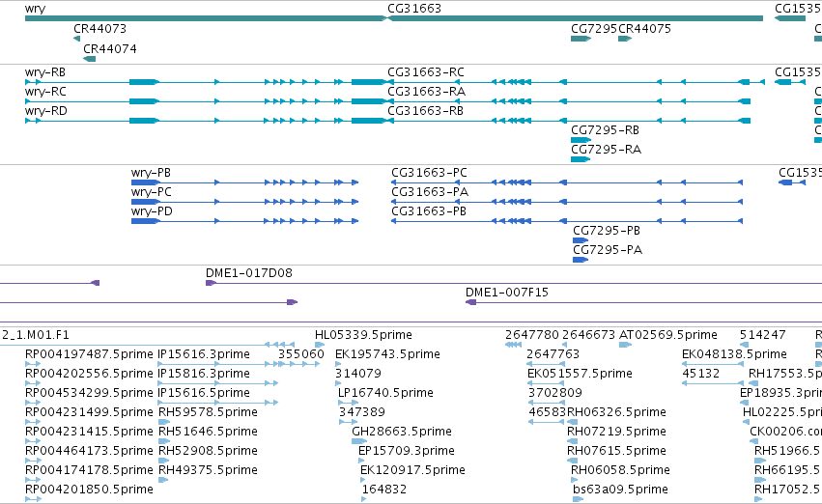Click EST bs63a09.5prime
The image size is (822, 504).
click(x=620, y=490)
